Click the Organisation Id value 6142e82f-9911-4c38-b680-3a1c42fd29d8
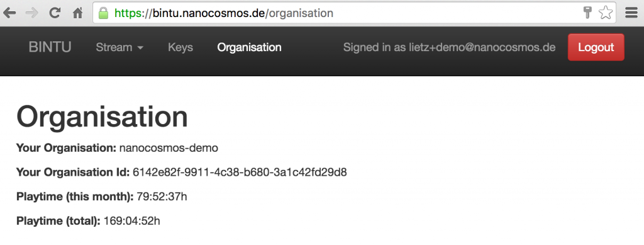 click(x=240, y=172)
